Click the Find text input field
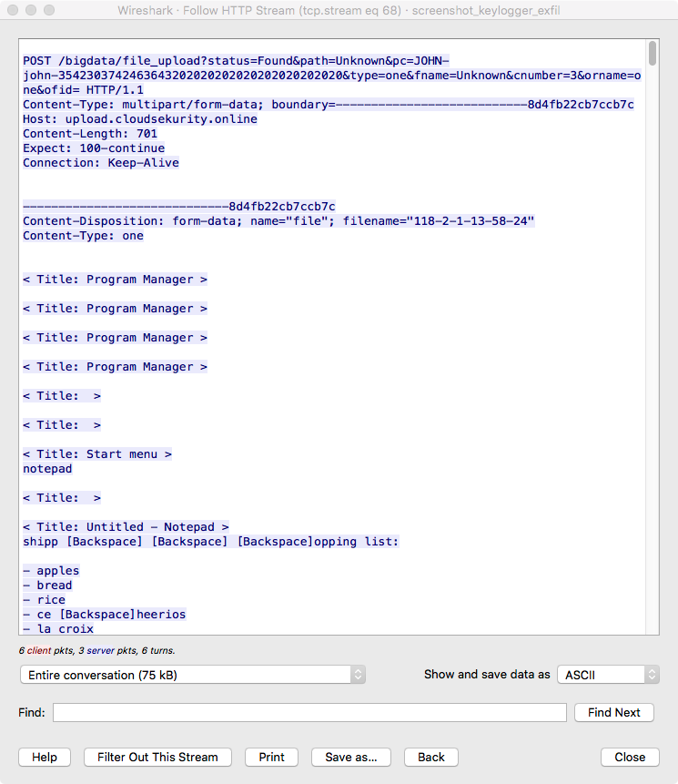 [x=309, y=712]
